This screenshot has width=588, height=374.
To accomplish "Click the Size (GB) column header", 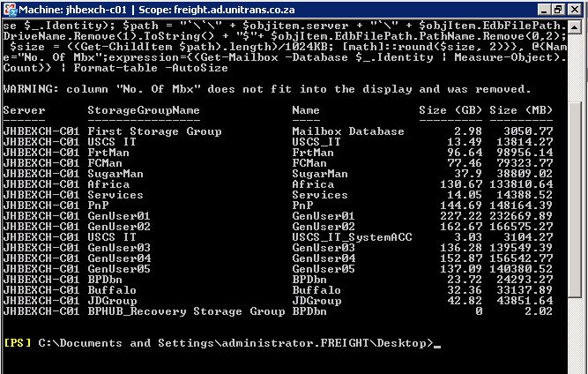I will (450, 110).
